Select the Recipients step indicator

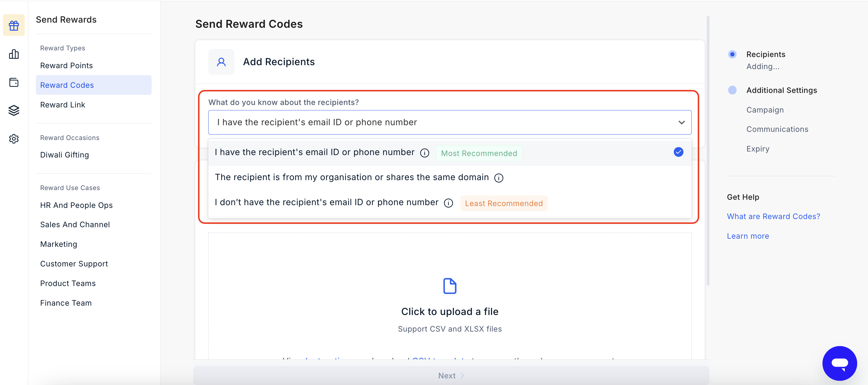point(732,54)
